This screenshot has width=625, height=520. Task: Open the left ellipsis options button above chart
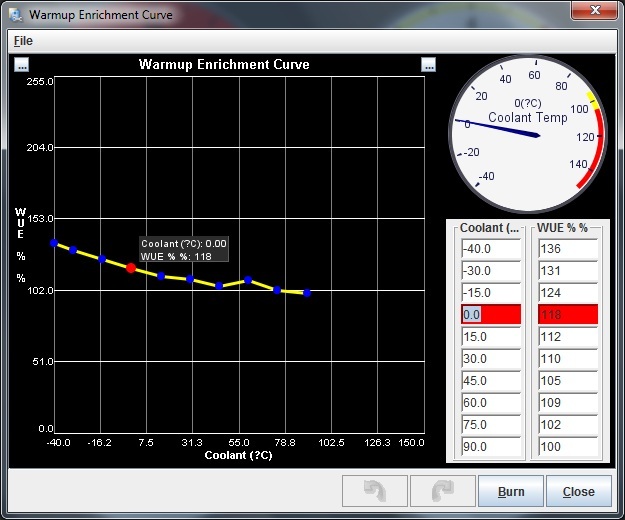click(x=22, y=65)
